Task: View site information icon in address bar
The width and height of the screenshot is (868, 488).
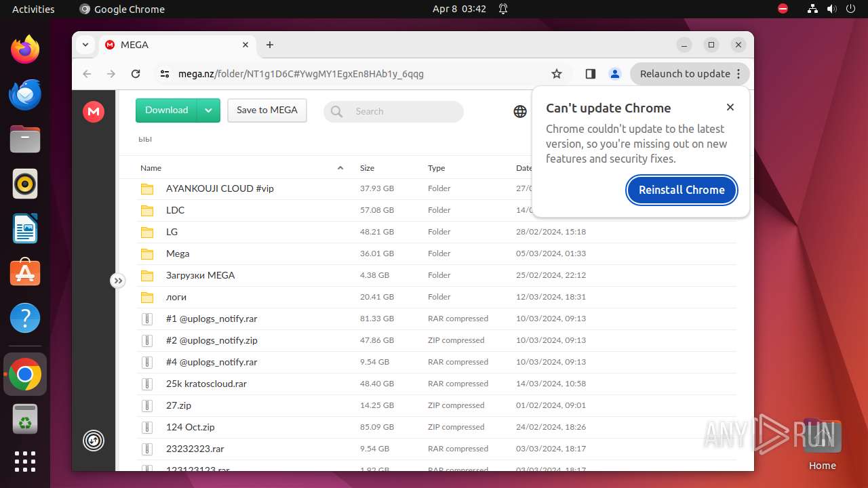Action: coord(164,74)
